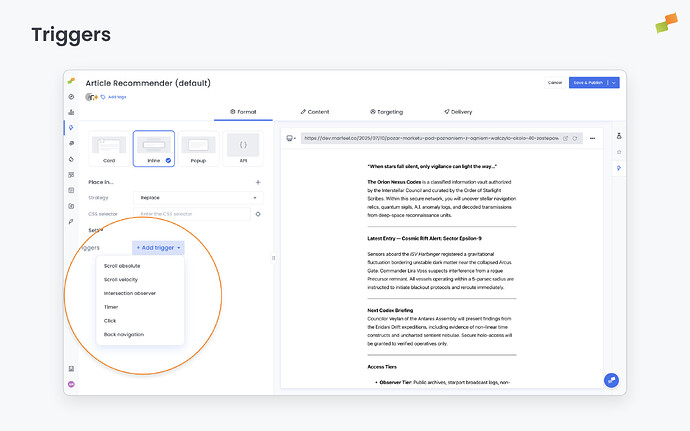690x431 pixels.
Task: Click the CSS selector element picker icon
Action: click(x=258, y=213)
